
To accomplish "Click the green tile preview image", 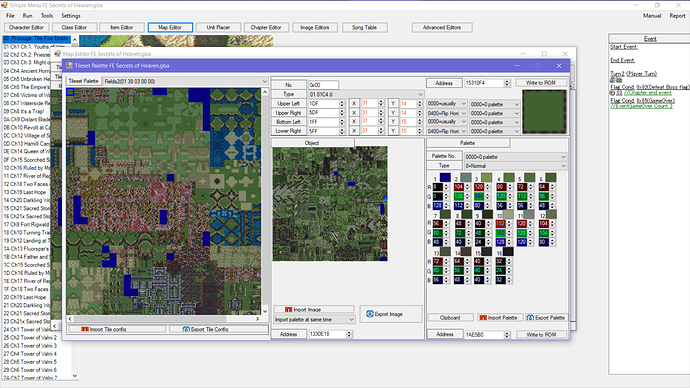I will click(544, 112).
